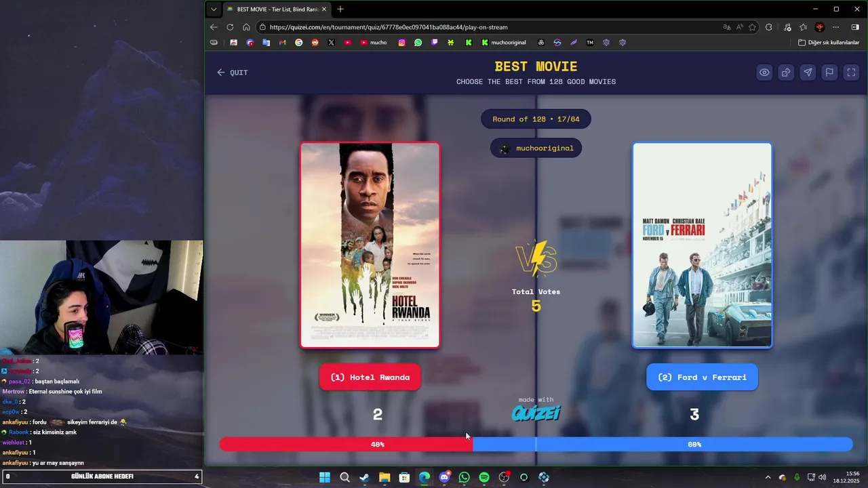This screenshot has width=868, height=488.
Task: Open the Reddit bookmark
Action: coord(315,42)
